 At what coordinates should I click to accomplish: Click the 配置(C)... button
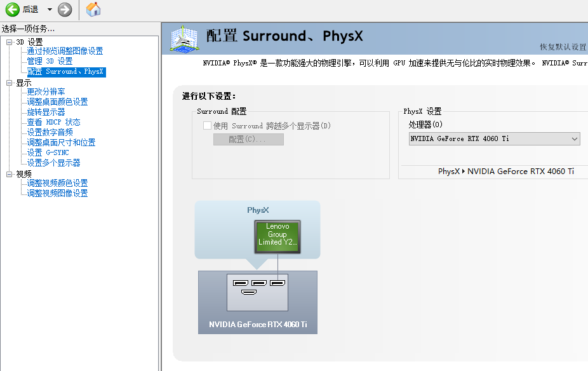[248, 139]
